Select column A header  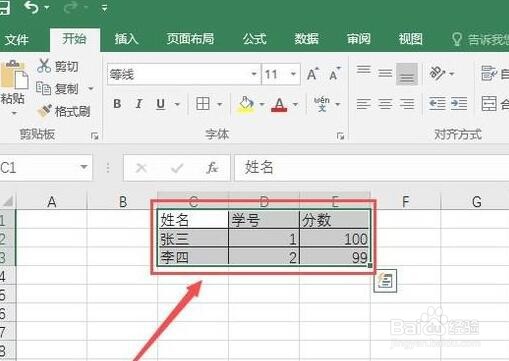click(52, 202)
